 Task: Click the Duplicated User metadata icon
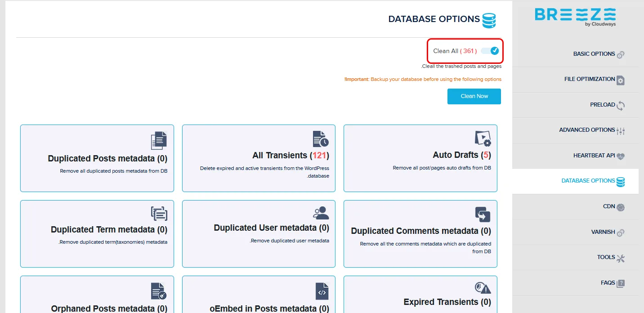tap(321, 213)
